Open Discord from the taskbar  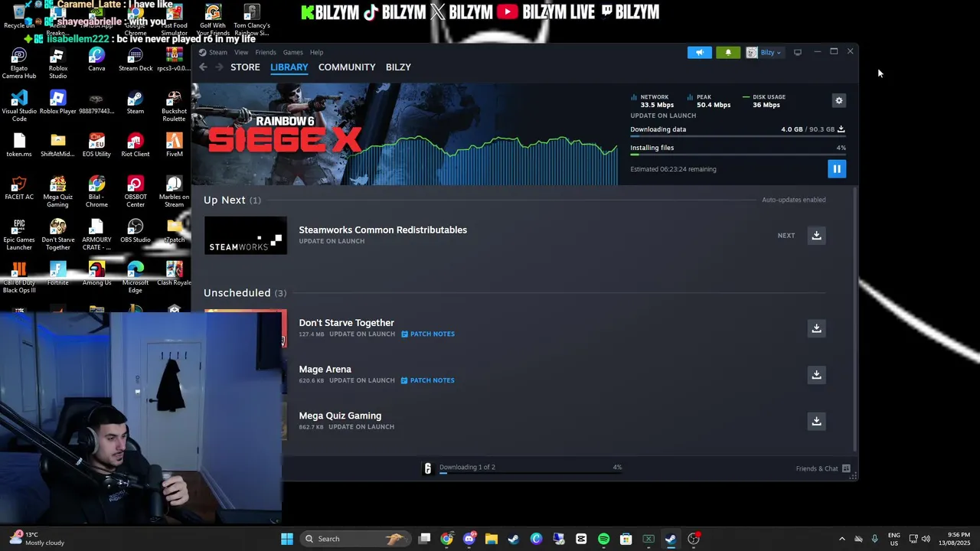(x=469, y=539)
